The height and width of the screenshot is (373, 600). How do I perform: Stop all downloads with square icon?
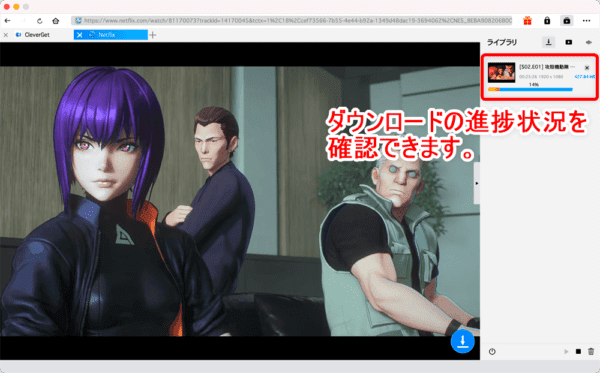pyautogui.click(x=578, y=352)
